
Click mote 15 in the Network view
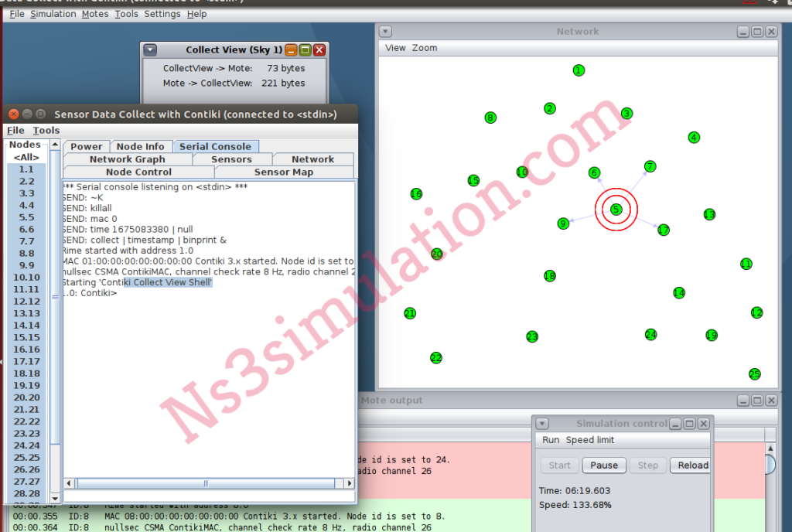click(x=473, y=180)
